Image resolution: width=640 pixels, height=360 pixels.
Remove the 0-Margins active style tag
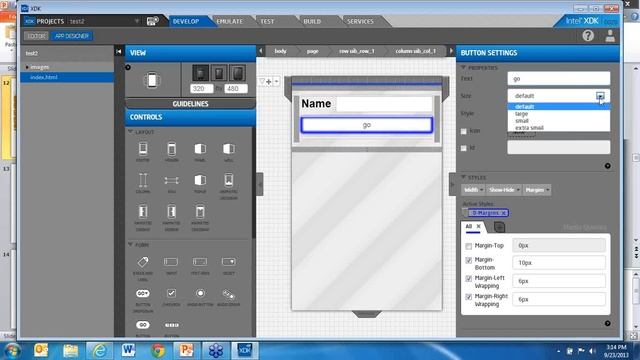pyautogui.click(x=504, y=213)
